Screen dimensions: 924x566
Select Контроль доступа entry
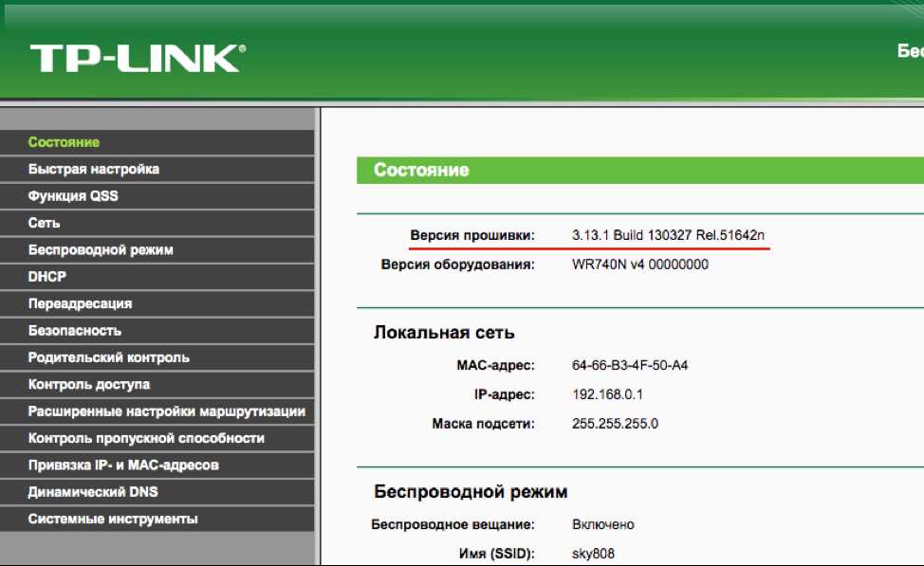[x=157, y=384]
